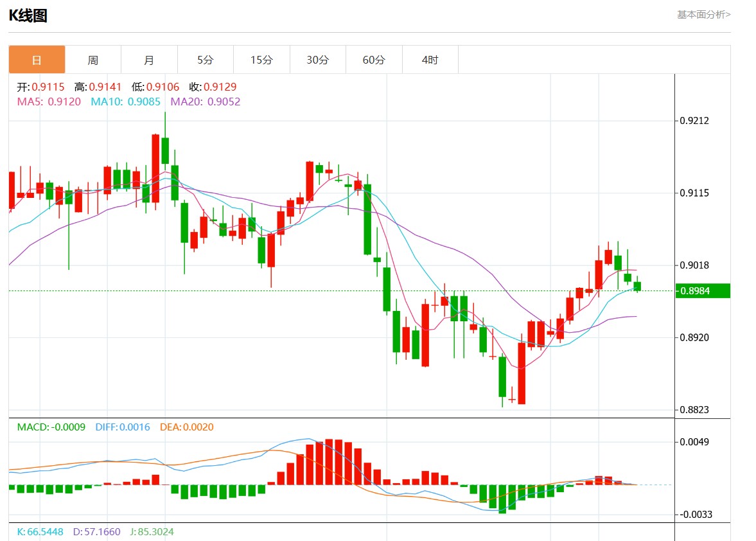Switch to the 月 monthly tab
Screen dimensions: 756x541
click(150, 60)
